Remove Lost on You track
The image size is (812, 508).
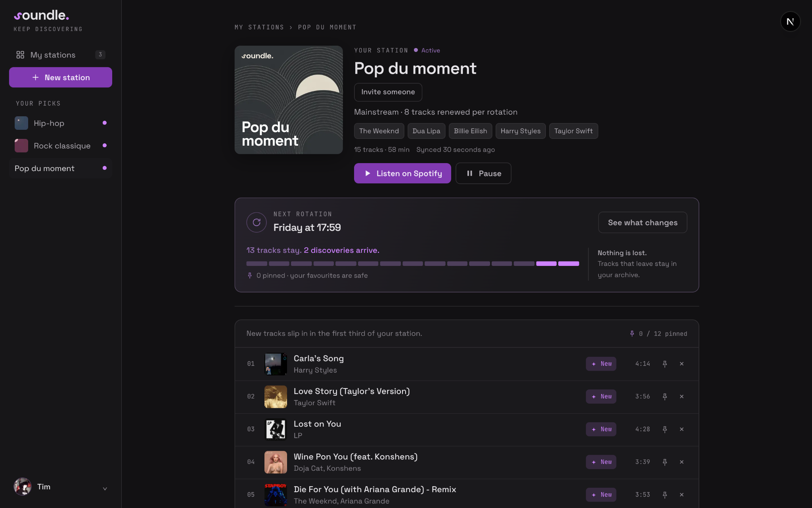click(x=682, y=429)
